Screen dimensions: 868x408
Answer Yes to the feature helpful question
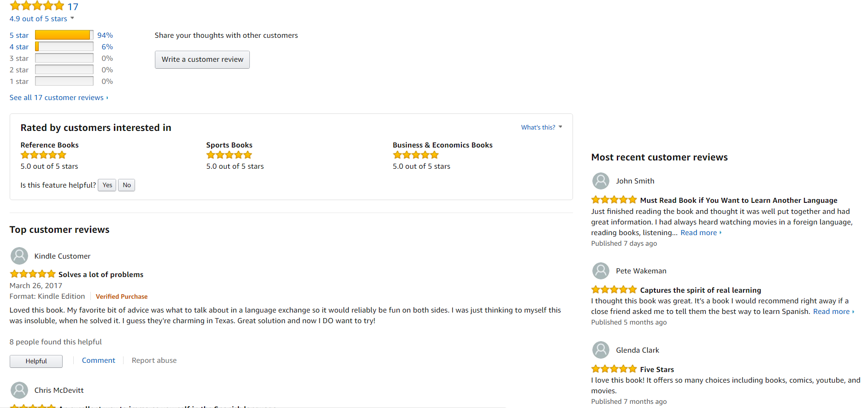(x=107, y=185)
